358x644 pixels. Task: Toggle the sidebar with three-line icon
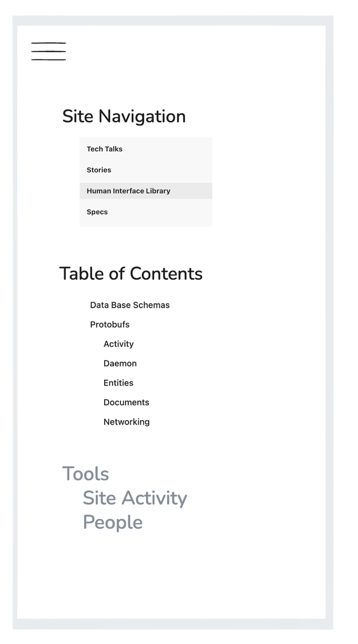[x=48, y=51]
